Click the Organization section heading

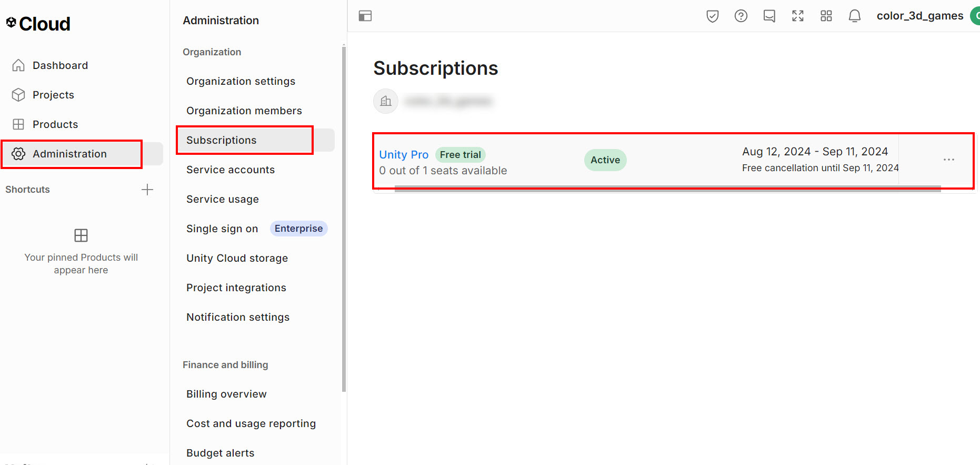[x=212, y=52]
